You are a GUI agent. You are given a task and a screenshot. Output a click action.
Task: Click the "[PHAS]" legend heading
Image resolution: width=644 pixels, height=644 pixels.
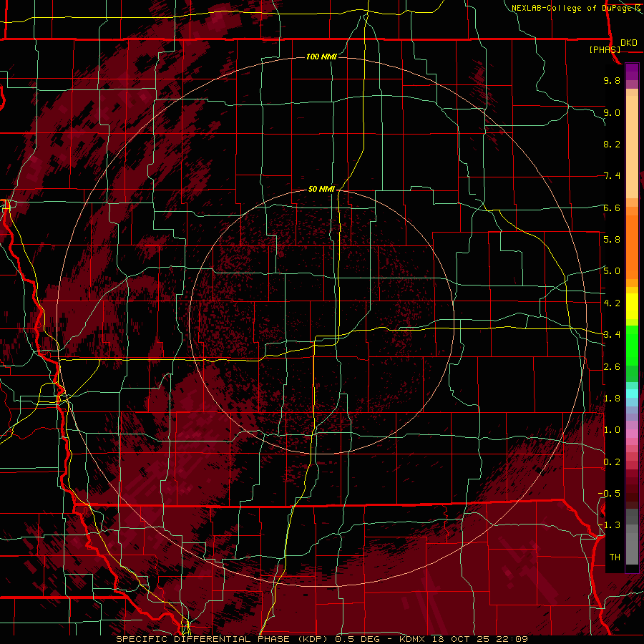coord(605,49)
